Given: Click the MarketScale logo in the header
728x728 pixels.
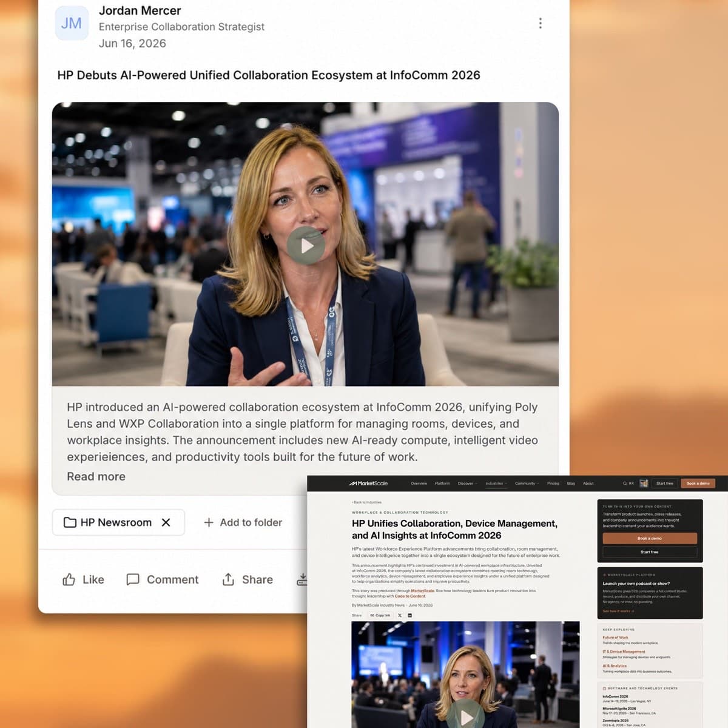Looking at the screenshot, I should [368, 484].
